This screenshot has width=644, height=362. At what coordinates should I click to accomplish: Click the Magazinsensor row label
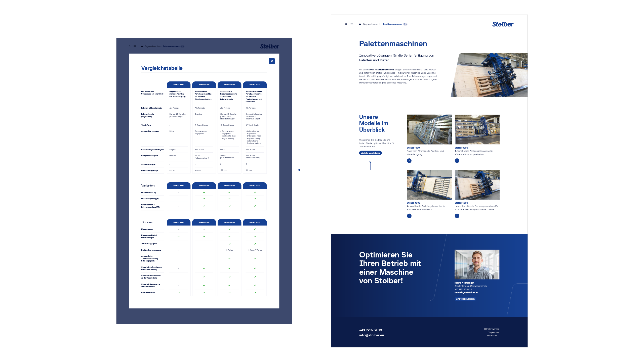(147, 229)
